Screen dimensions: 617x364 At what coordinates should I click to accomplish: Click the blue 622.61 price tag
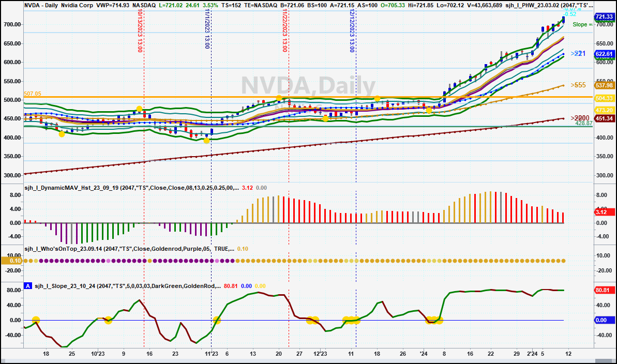[x=604, y=54]
